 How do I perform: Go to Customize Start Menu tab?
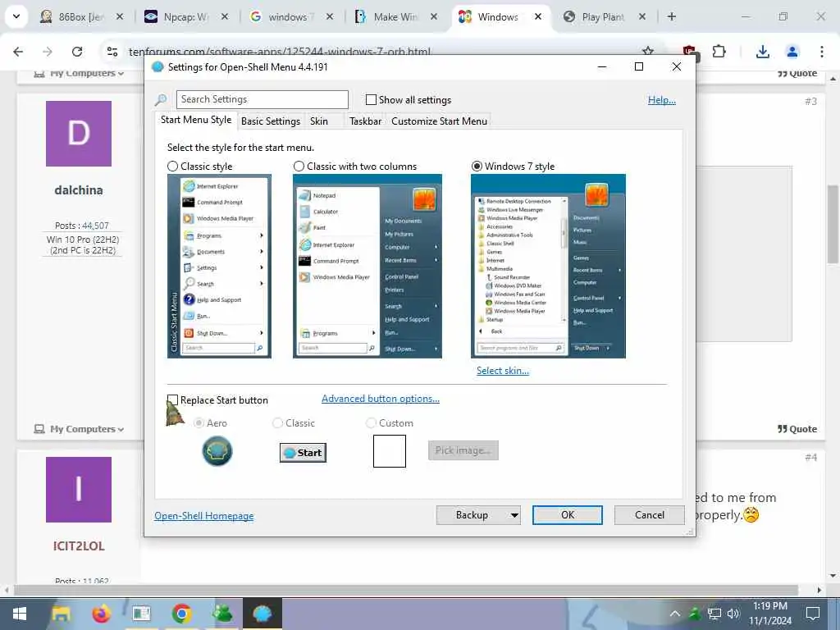coord(440,121)
